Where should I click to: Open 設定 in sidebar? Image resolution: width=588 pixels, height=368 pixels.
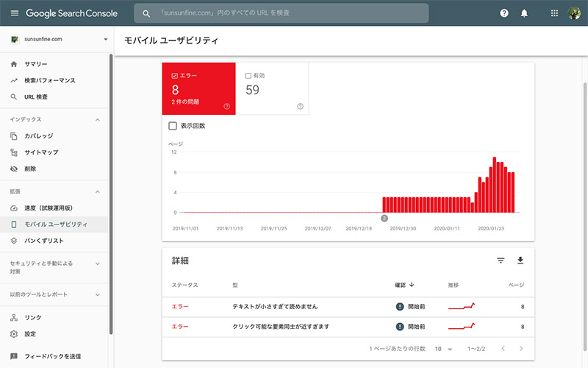tap(54, 334)
